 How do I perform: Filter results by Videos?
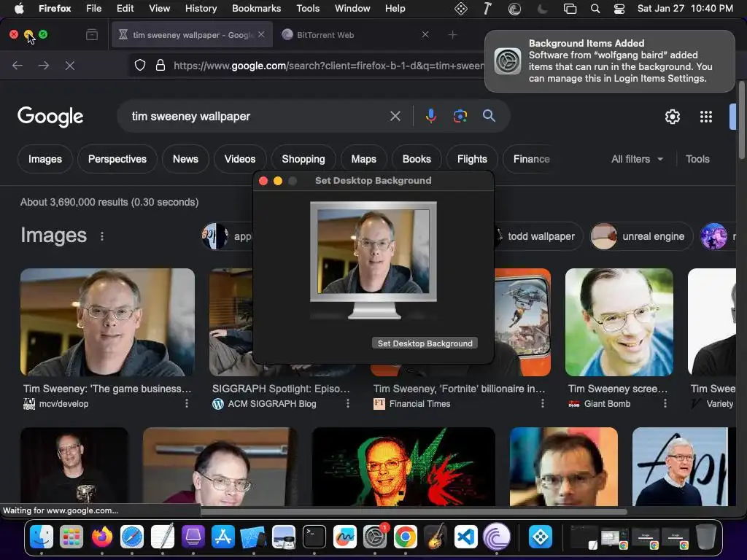[x=239, y=159]
